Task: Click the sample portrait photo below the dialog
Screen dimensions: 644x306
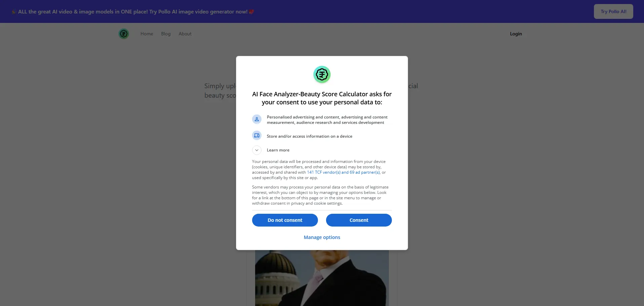Action: [322, 278]
